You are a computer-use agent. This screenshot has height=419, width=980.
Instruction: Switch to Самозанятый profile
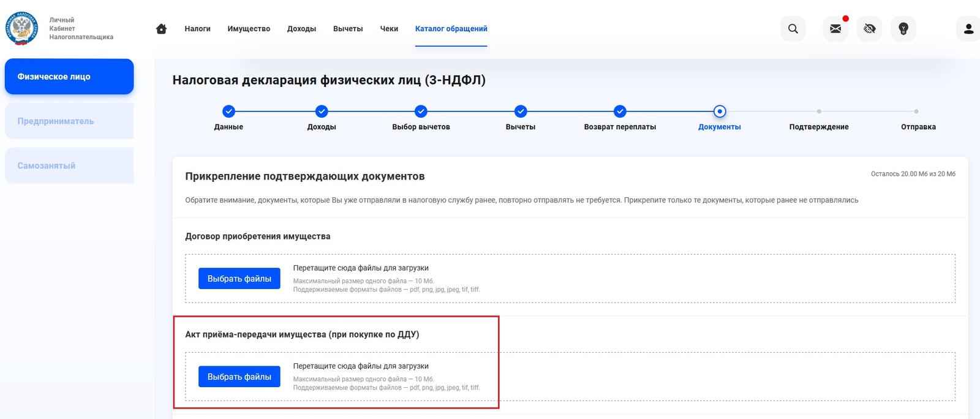tap(69, 165)
